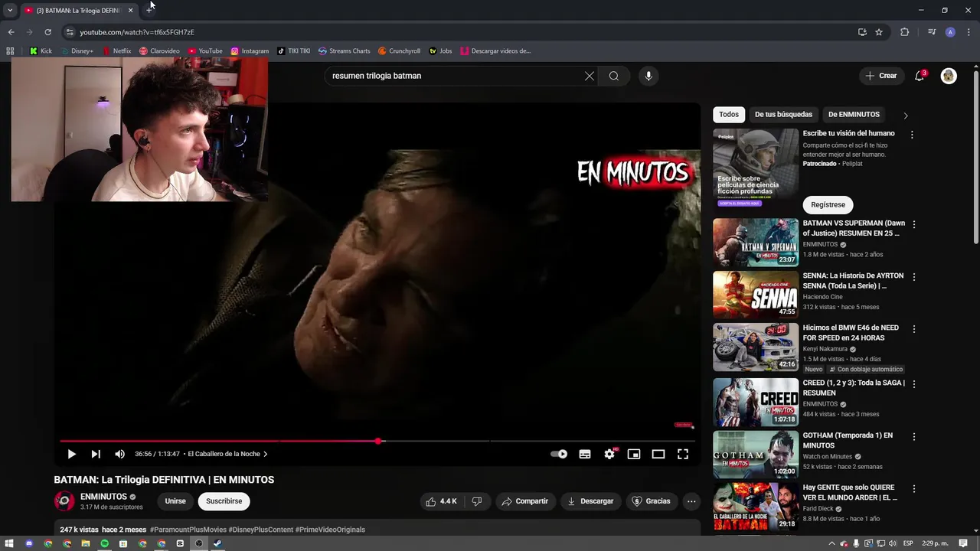Click the Unirse button
The width and height of the screenshot is (980, 551).
tap(175, 501)
